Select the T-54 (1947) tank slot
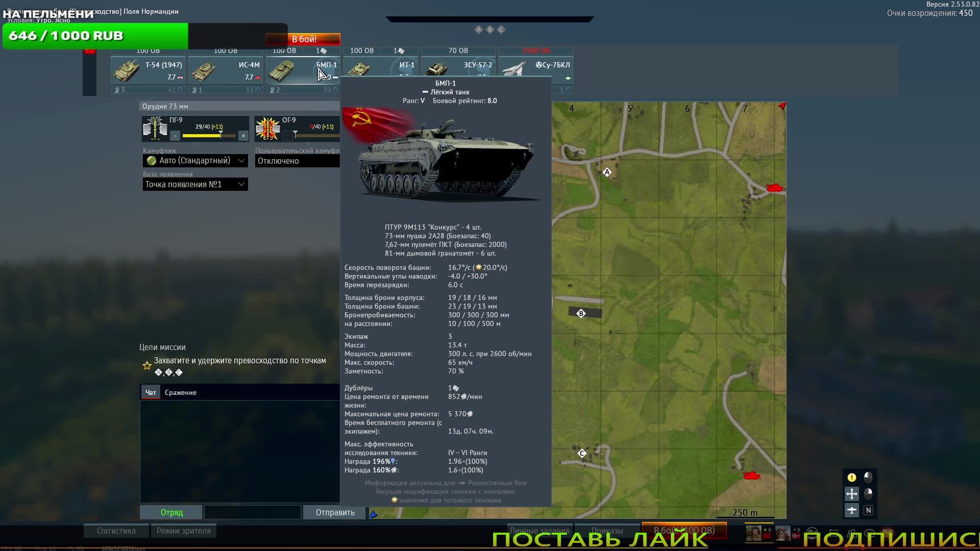The width and height of the screenshot is (980, 551). [x=148, y=70]
